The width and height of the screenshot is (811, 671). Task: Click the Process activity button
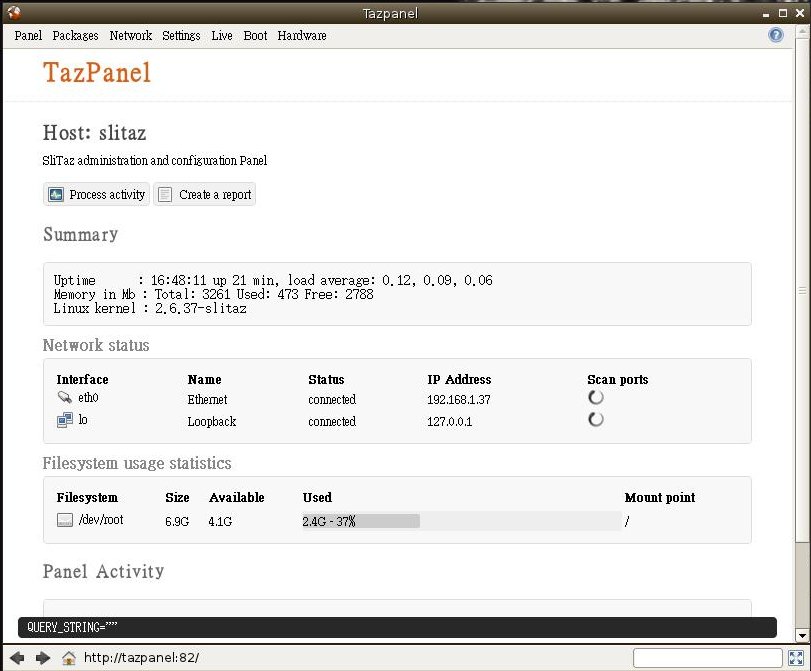97,195
